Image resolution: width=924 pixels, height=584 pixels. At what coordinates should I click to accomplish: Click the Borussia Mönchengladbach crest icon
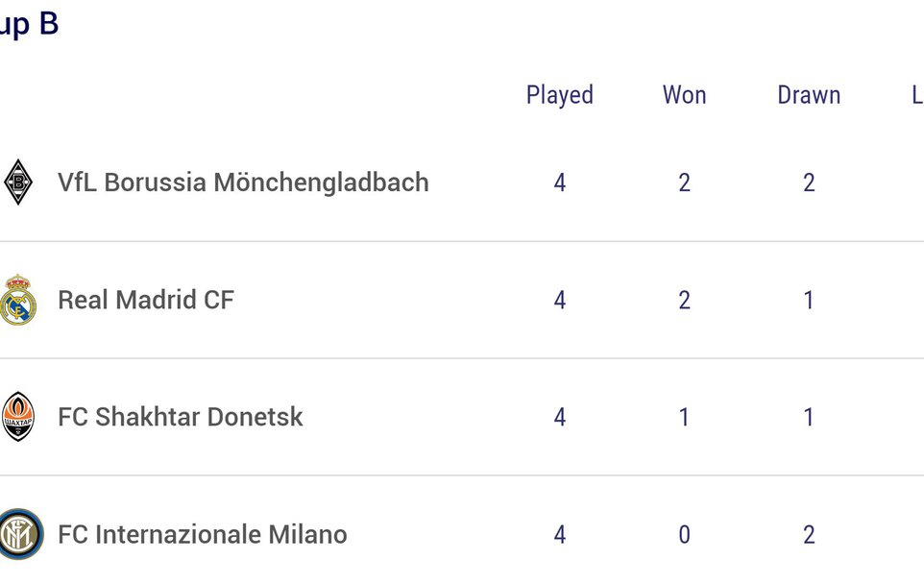pos(17,182)
